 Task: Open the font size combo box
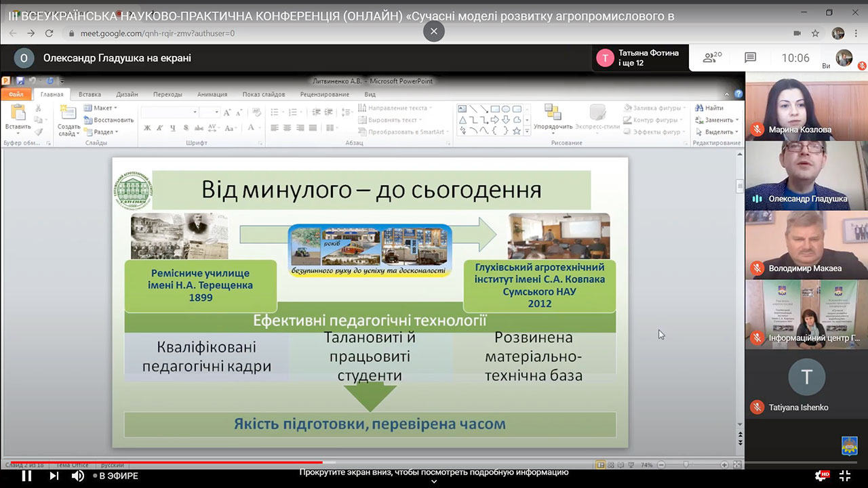[210, 112]
